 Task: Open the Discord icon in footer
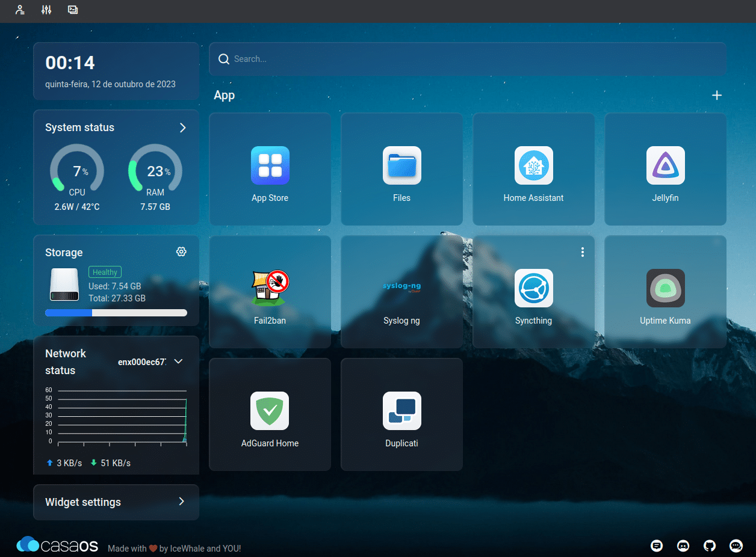click(683, 546)
